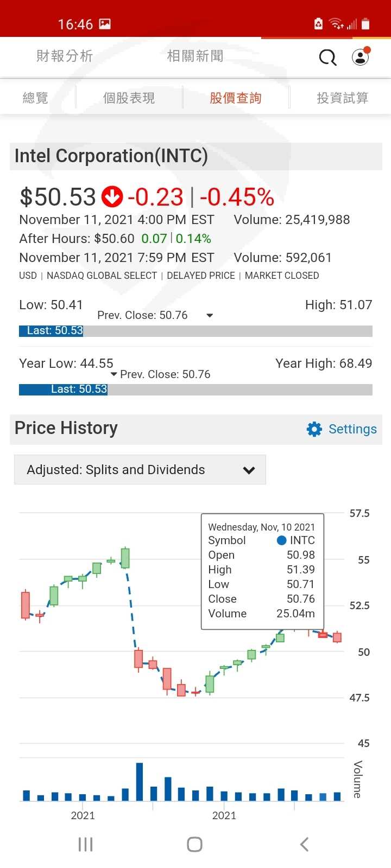Click the day range Prev. Close arrow

point(210,316)
